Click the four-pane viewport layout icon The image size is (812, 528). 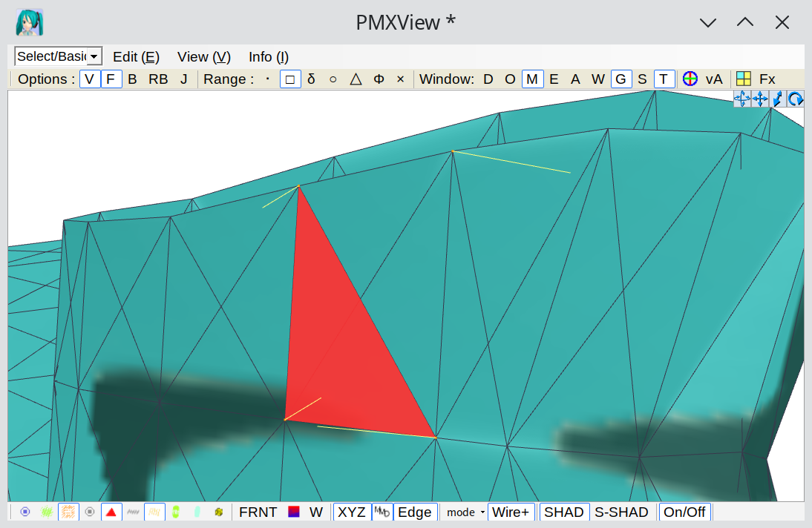pyautogui.click(x=744, y=79)
